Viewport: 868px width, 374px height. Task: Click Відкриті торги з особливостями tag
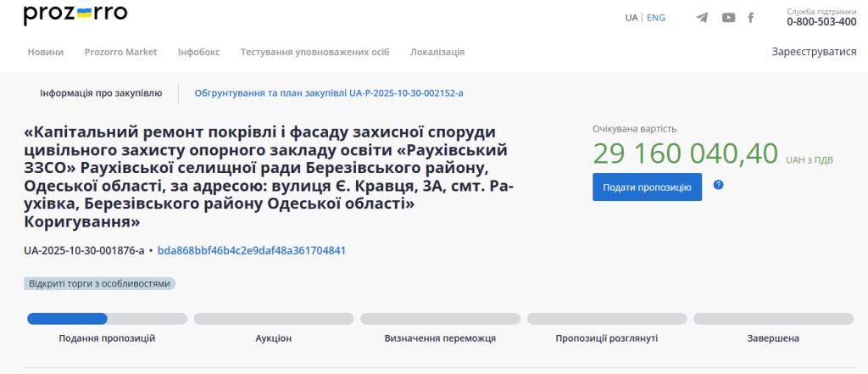pyautogui.click(x=99, y=284)
